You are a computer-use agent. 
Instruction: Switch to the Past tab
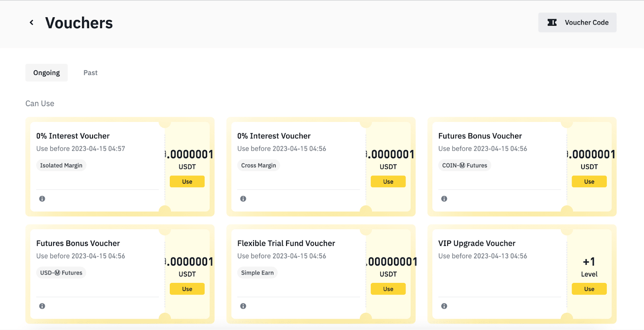(91, 73)
